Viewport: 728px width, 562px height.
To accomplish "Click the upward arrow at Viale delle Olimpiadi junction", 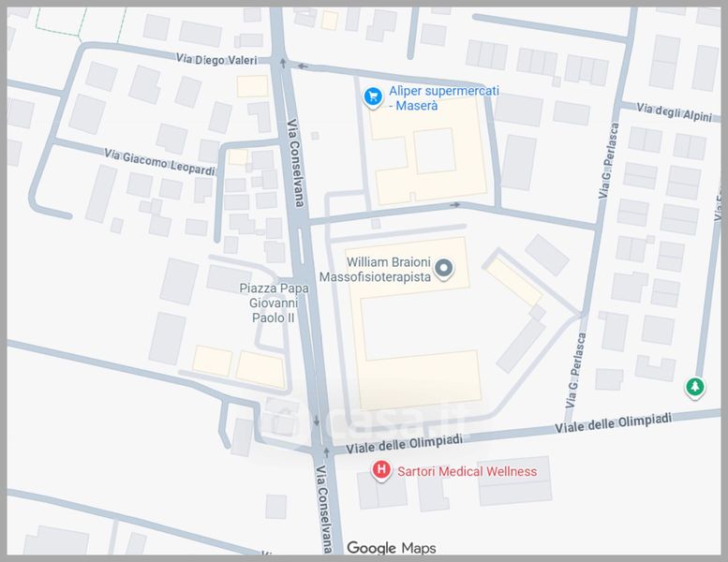I will pyautogui.click(x=326, y=451).
